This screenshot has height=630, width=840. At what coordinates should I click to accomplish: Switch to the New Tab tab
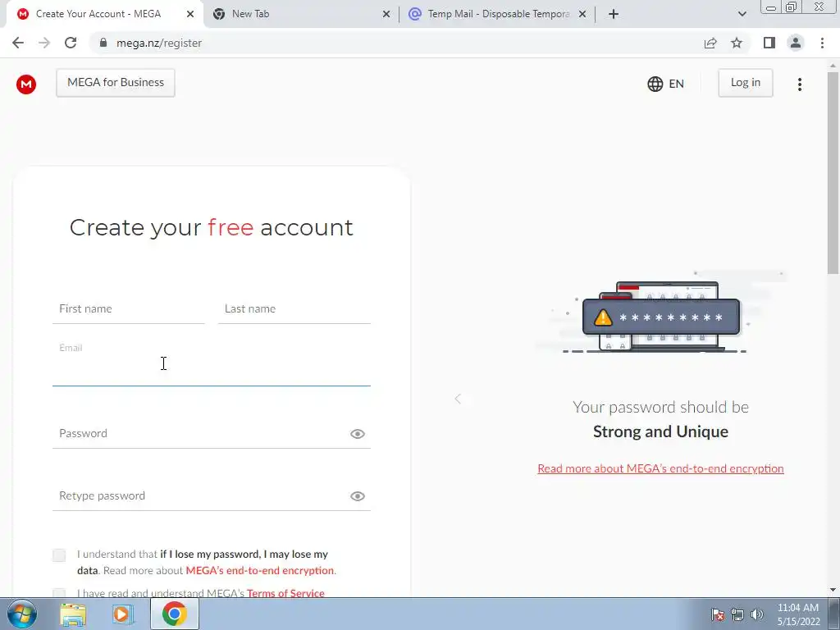[x=301, y=14]
